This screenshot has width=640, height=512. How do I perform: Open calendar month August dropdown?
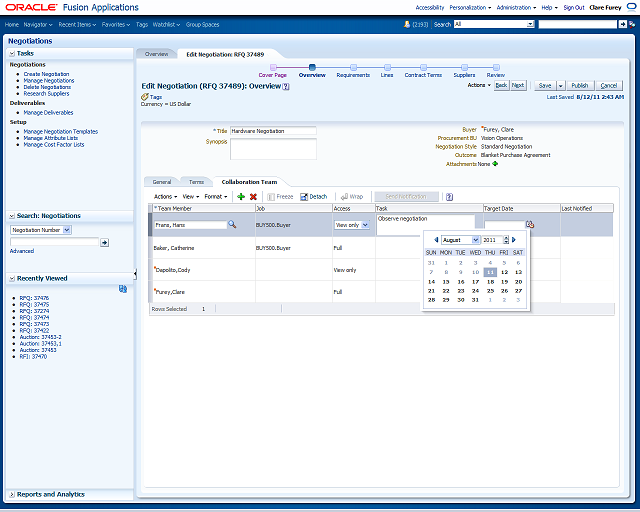476,240
